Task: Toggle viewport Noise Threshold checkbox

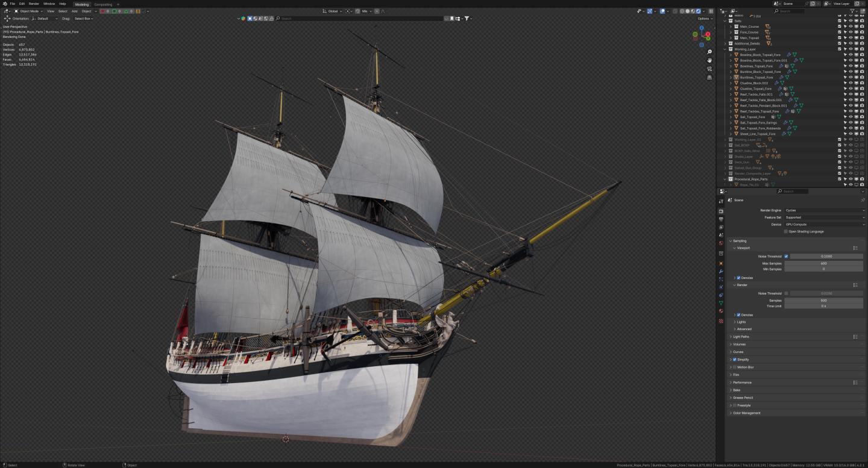Action: tap(786, 256)
